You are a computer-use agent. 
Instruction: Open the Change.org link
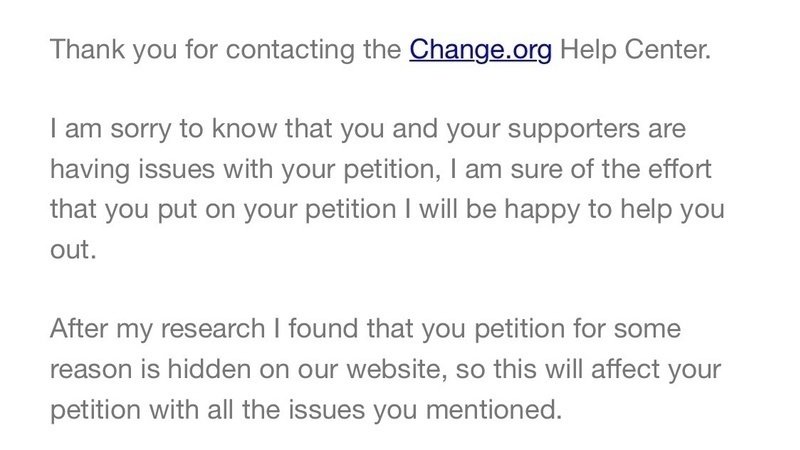point(480,49)
